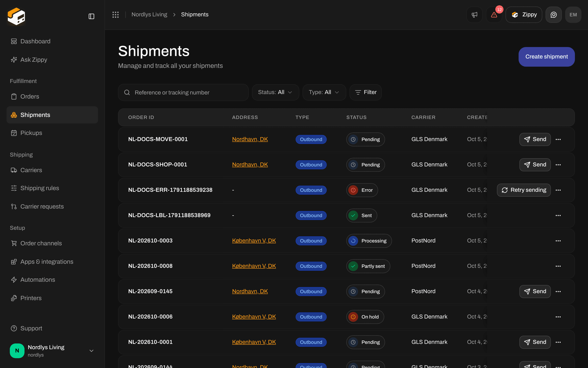Navigate to Orders
The width and height of the screenshot is (588, 368).
[x=52, y=97]
